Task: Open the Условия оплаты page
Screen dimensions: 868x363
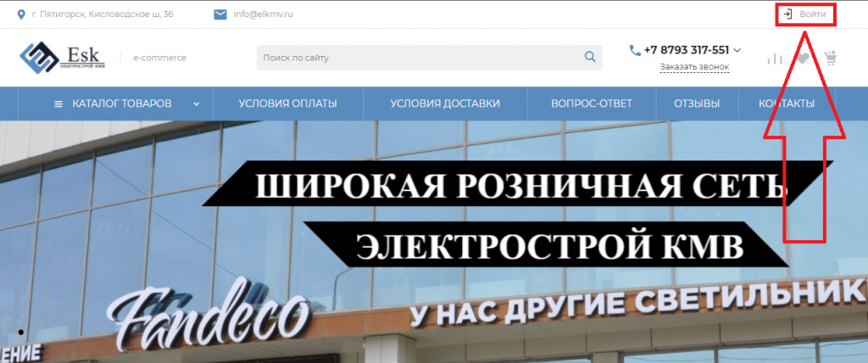Action: [x=288, y=103]
